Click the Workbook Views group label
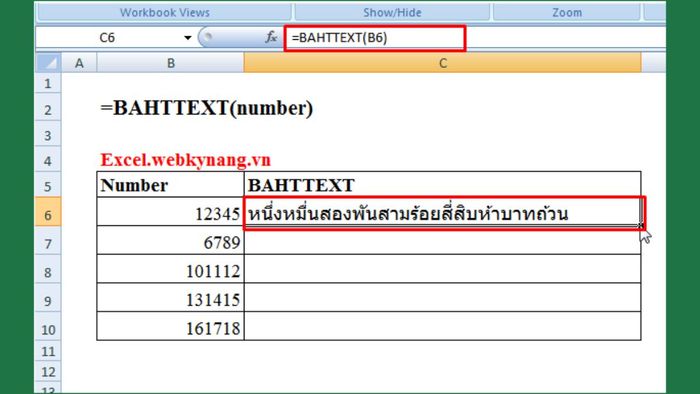The image size is (700, 394). 165,12
